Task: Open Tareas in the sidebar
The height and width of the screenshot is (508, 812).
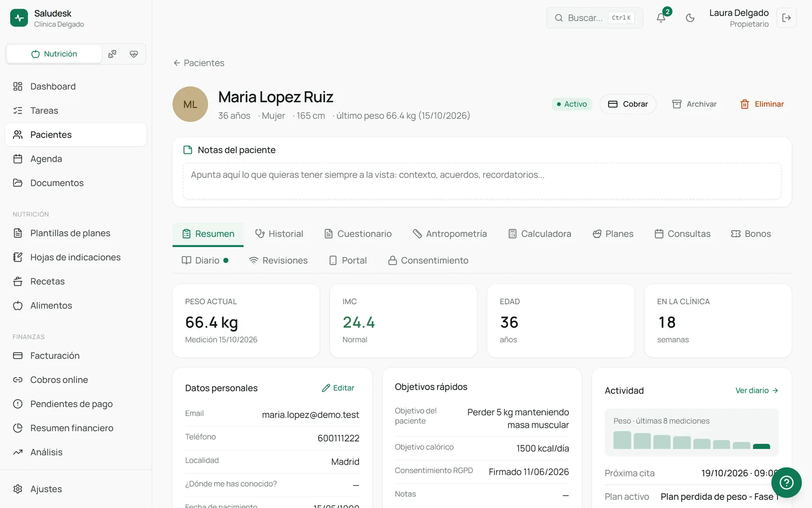Action: tap(76, 111)
